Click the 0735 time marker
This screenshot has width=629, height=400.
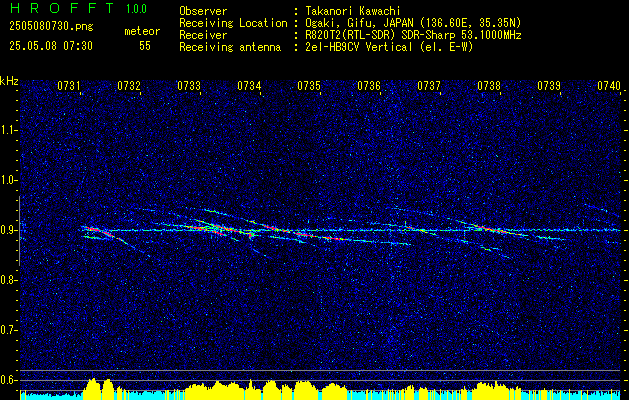pos(309,85)
